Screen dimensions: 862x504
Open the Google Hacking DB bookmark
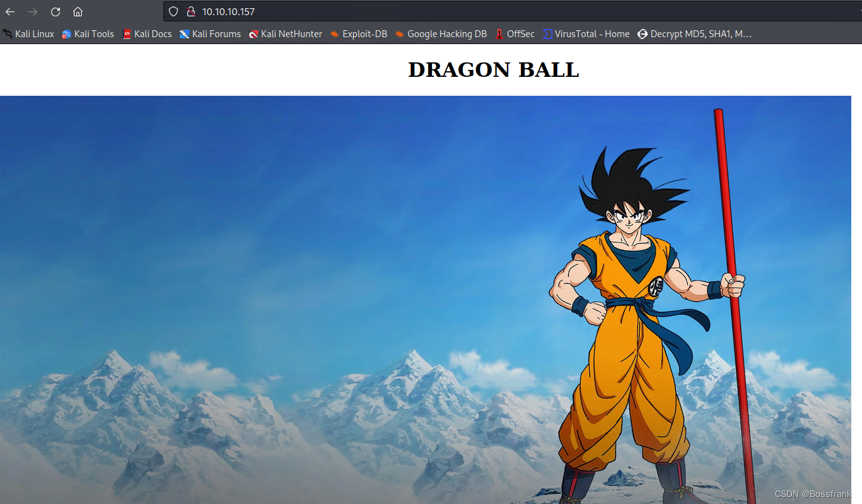click(441, 34)
